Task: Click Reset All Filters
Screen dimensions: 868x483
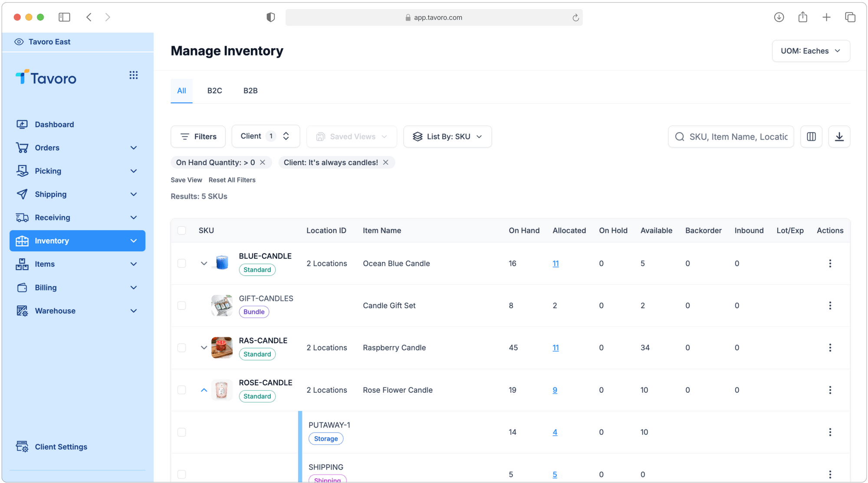Action: click(232, 180)
